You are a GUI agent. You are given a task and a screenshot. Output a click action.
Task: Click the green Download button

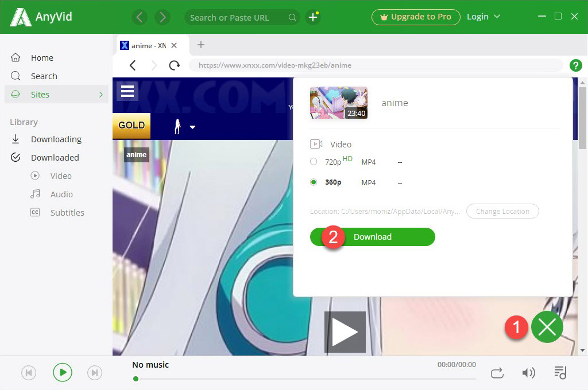point(372,237)
